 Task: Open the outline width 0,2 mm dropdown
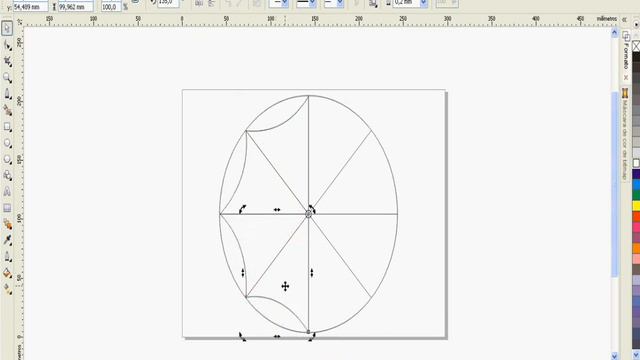click(x=424, y=3)
